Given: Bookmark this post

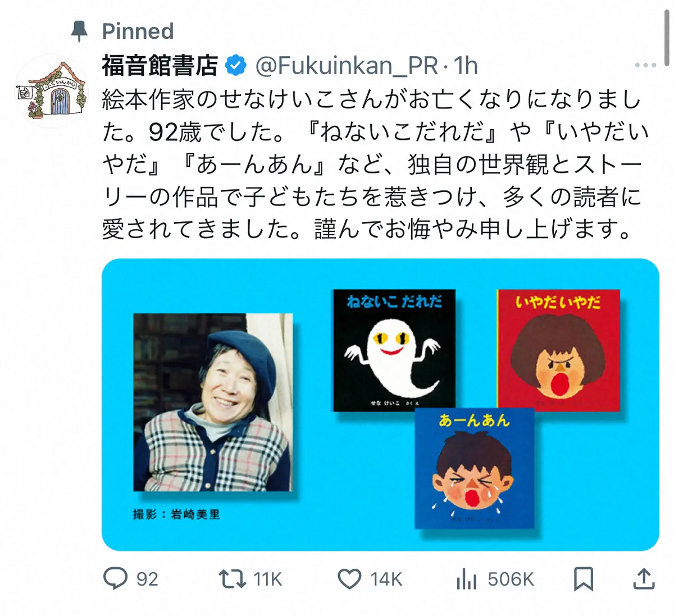Looking at the screenshot, I should [584, 579].
